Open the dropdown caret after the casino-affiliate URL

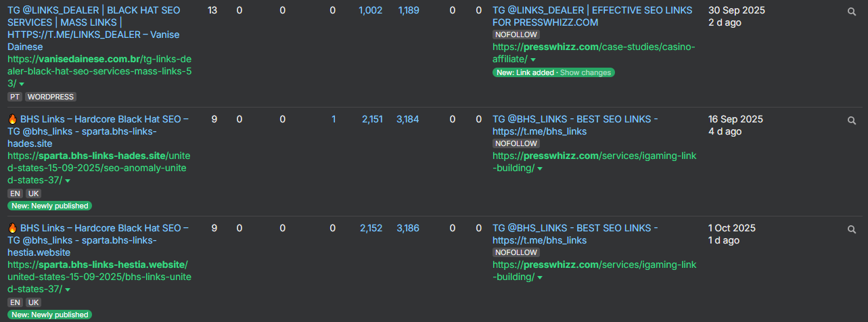tap(533, 60)
